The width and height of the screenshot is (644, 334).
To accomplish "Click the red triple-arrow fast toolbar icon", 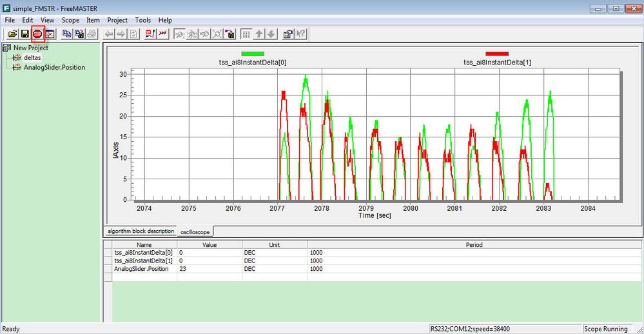I will 163,34.
